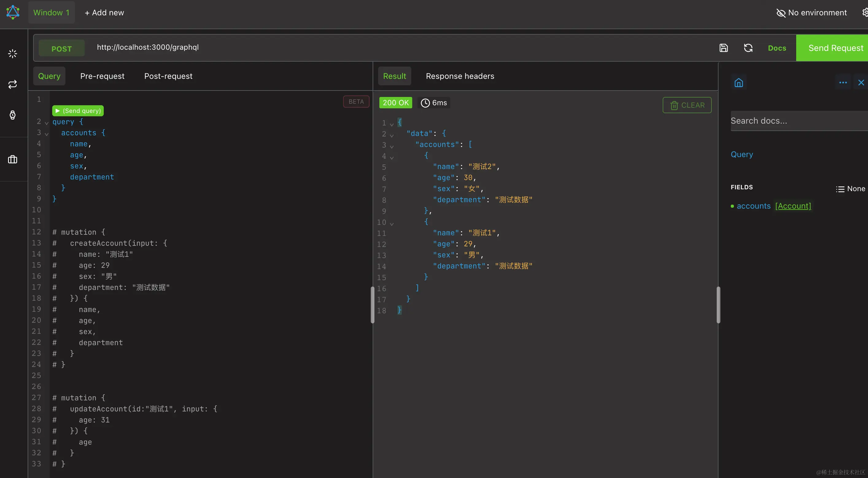
Task: Clear the result with CLEAR button
Action: click(x=687, y=105)
